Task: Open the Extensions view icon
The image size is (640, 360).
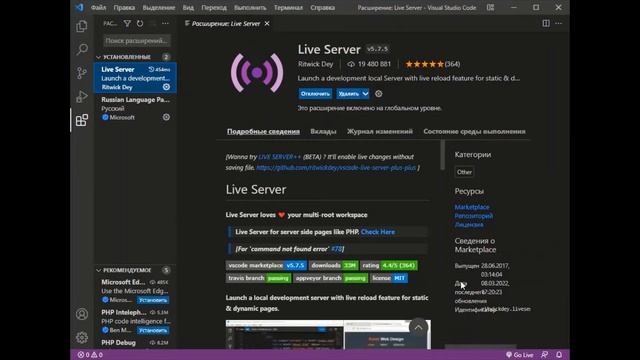Action: (x=82, y=120)
